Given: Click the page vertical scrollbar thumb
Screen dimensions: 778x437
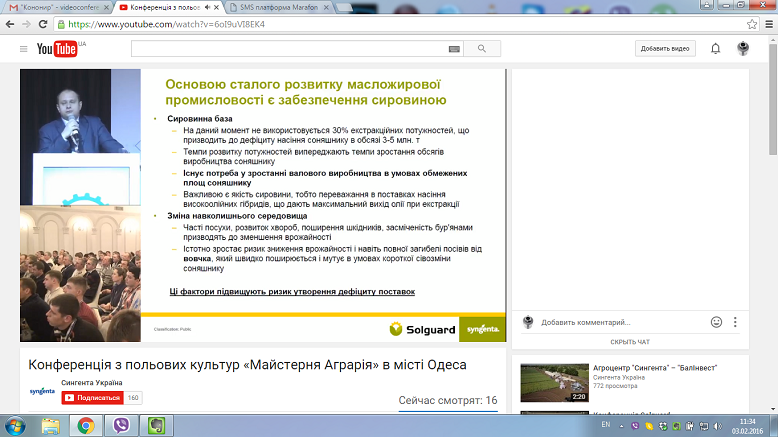Looking at the screenshot, I should pos(773,99).
